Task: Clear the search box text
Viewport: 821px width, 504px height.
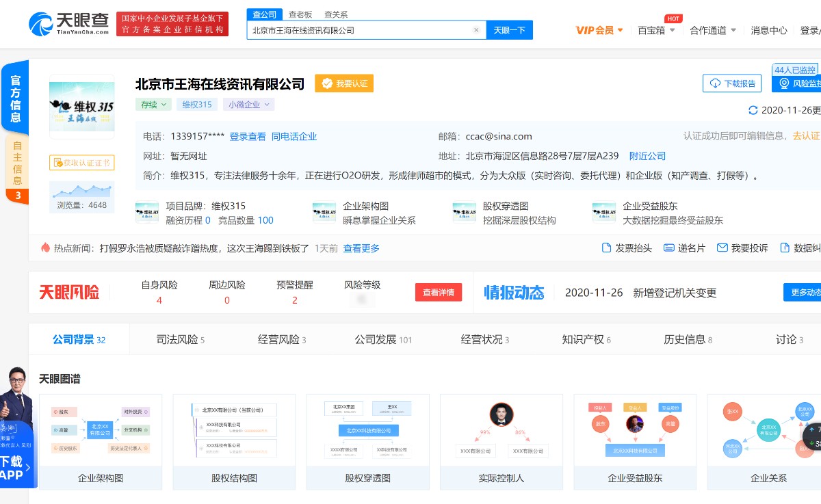Action: pyautogui.click(x=476, y=30)
